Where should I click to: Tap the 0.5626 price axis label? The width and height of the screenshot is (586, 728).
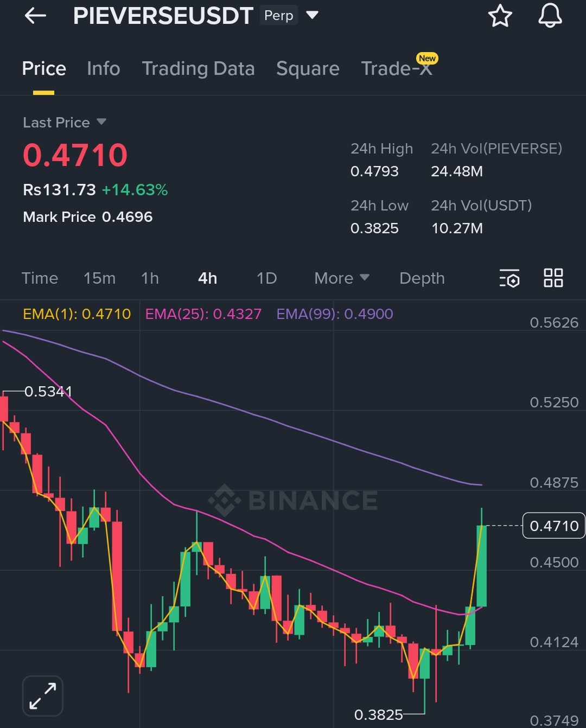tap(554, 323)
